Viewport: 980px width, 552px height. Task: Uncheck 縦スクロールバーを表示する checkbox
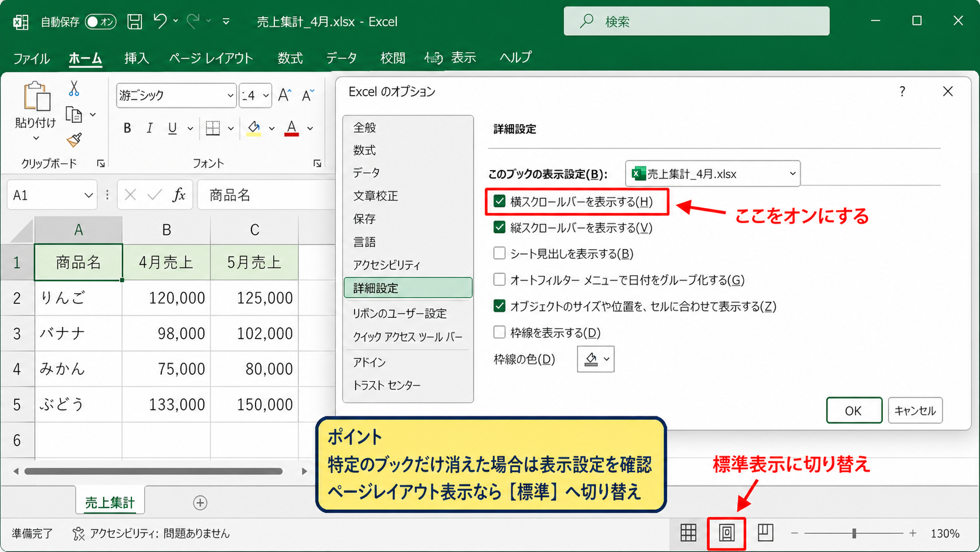[499, 227]
